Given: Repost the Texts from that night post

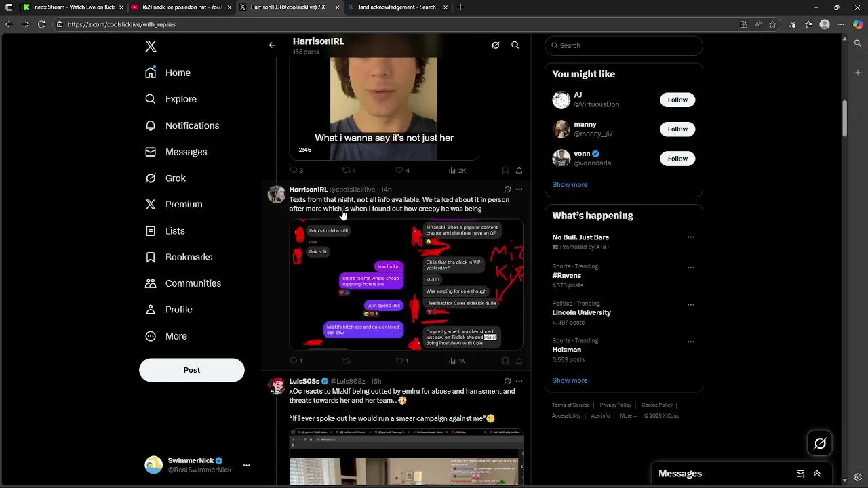Looking at the screenshot, I should pos(347,361).
